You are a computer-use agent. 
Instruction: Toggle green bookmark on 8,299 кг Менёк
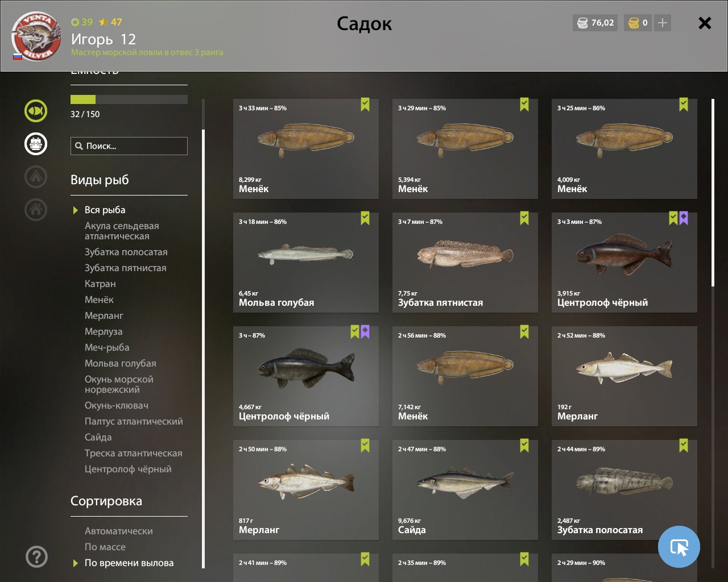365,105
